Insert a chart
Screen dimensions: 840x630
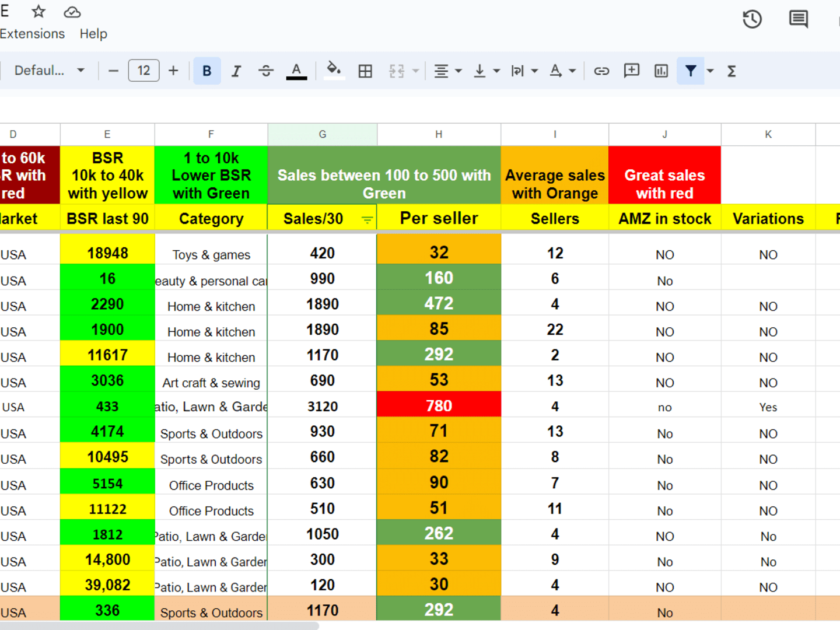click(x=661, y=71)
